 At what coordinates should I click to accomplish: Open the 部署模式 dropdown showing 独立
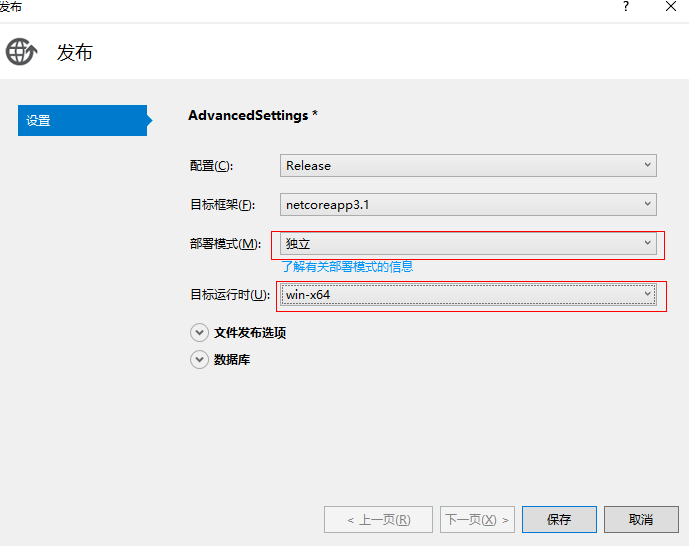[x=468, y=243]
